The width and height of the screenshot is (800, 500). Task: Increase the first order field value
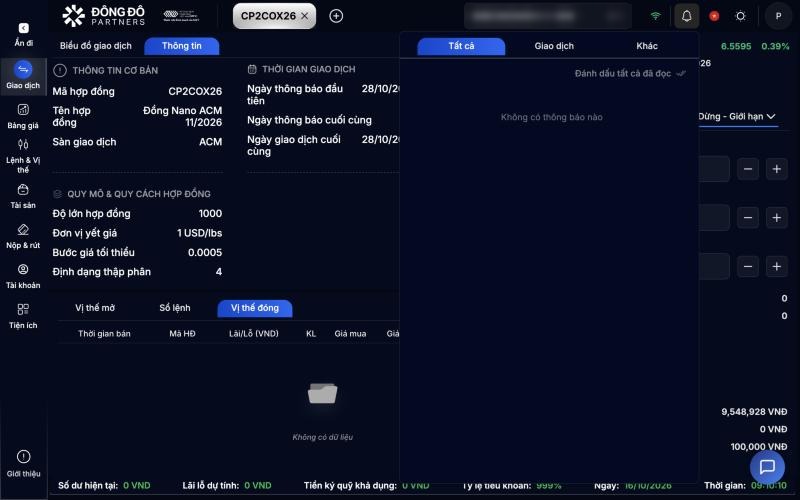pyautogui.click(x=777, y=169)
